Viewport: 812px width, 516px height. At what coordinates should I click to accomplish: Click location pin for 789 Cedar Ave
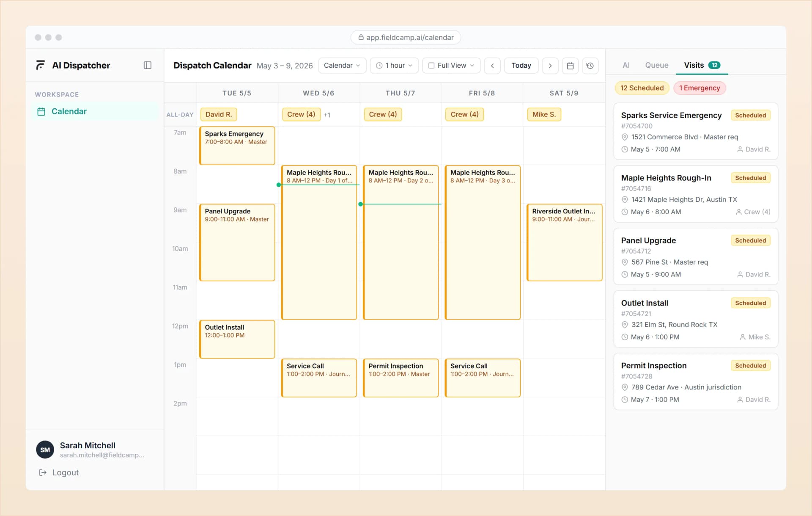click(625, 387)
